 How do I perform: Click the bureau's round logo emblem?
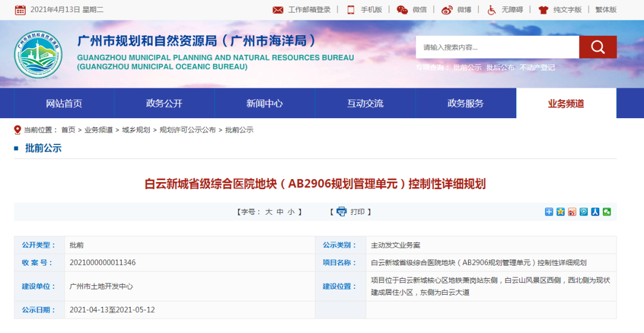coord(38,55)
